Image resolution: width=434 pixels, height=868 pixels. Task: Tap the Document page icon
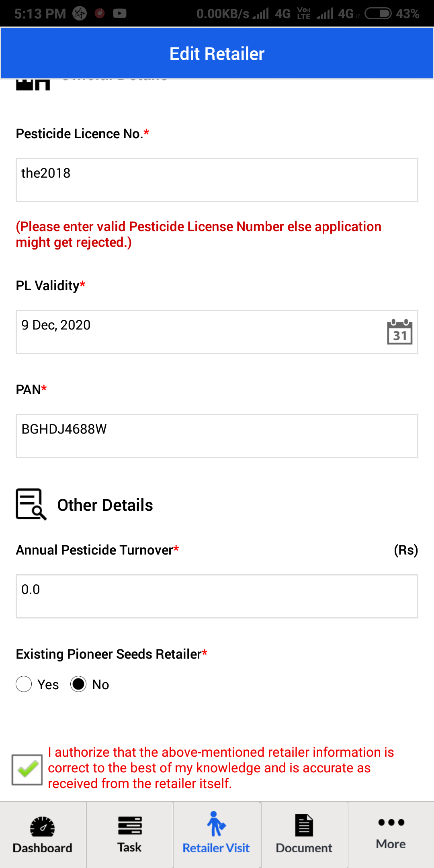click(x=304, y=825)
